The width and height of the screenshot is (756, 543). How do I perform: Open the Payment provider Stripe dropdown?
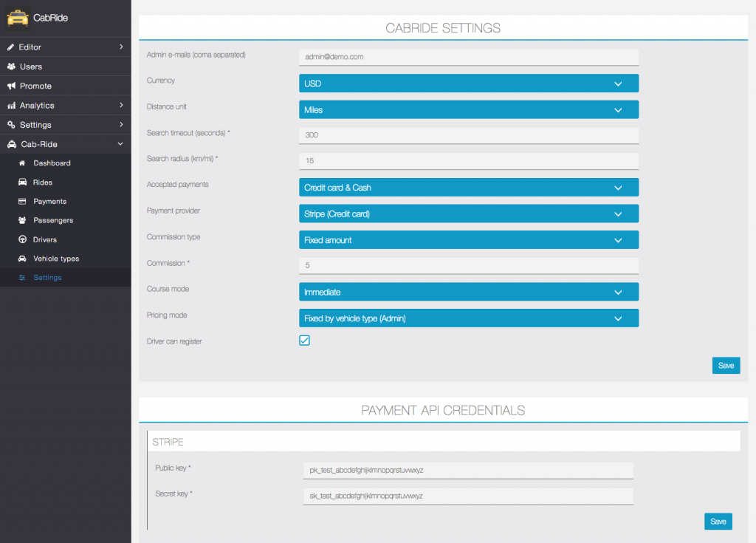tap(468, 214)
